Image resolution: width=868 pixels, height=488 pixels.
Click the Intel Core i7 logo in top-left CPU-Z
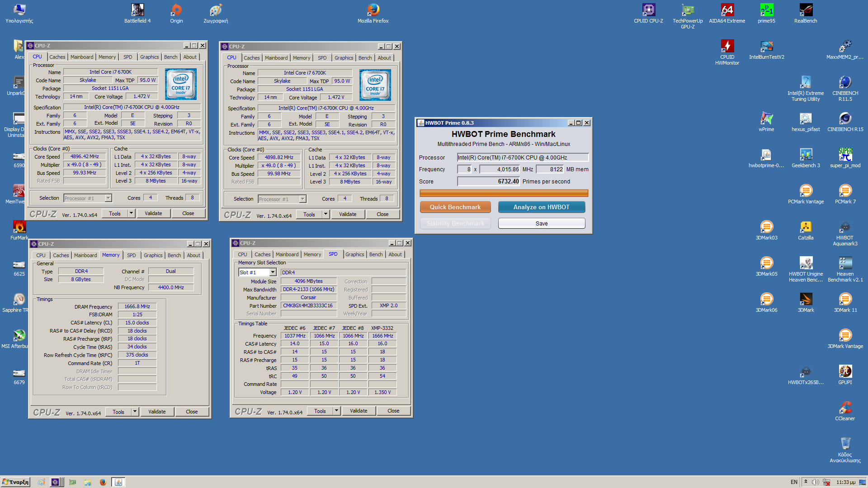click(181, 84)
